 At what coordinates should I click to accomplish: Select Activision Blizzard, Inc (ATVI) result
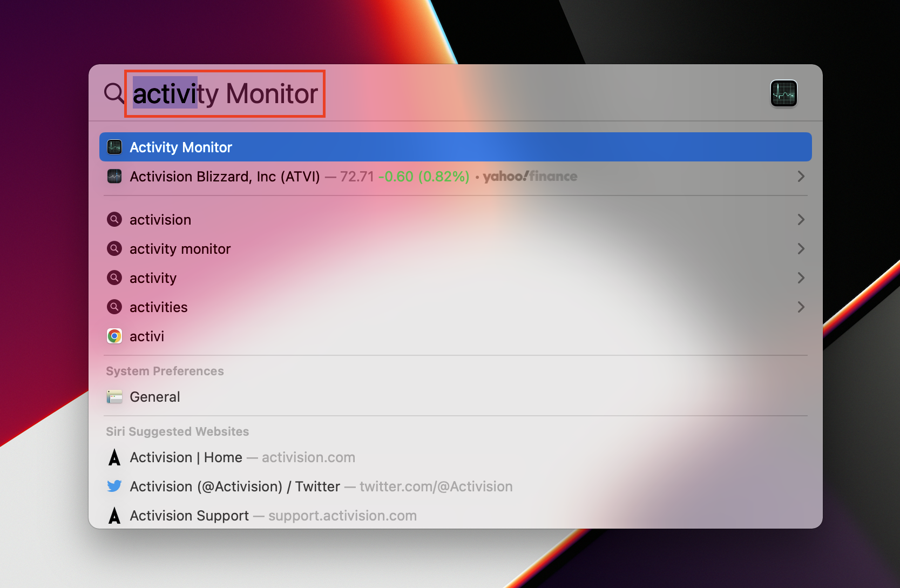tap(456, 176)
